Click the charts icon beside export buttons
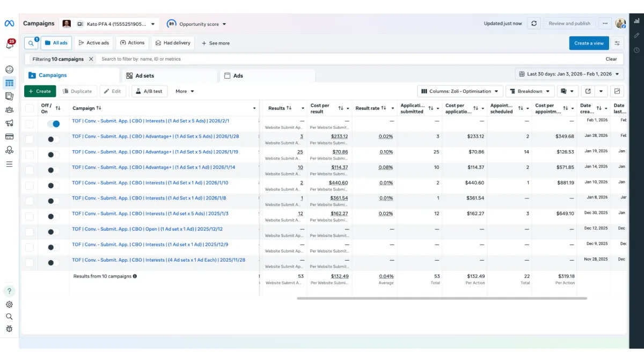Screen dimensions: 644x362 coord(617,91)
